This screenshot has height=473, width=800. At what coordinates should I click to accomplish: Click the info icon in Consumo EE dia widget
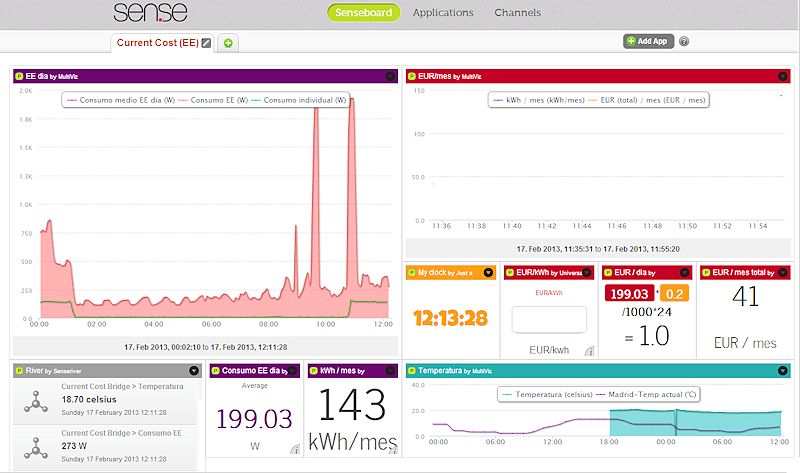[x=295, y=449]
